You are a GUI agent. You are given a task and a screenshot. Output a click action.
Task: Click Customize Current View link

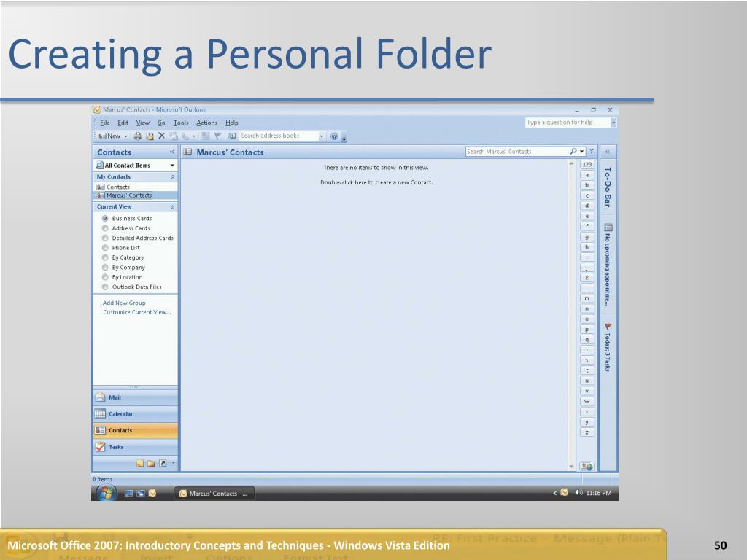[x=136, y=312]
